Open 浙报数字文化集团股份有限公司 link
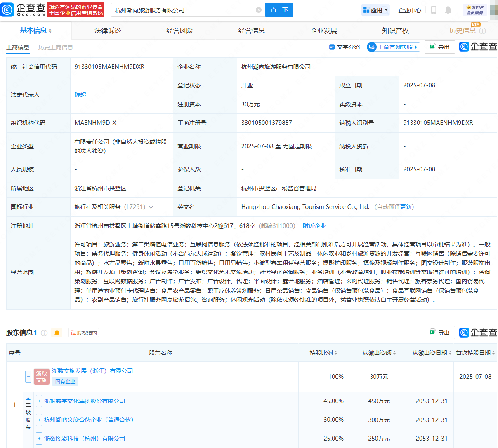The image size is (498, 448). (85, 401)
